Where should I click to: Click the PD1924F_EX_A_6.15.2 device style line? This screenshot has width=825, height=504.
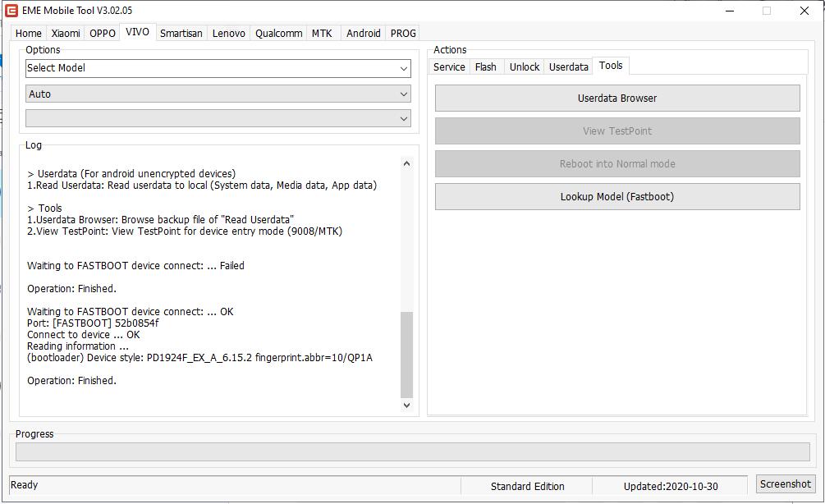tap(200, 358)
